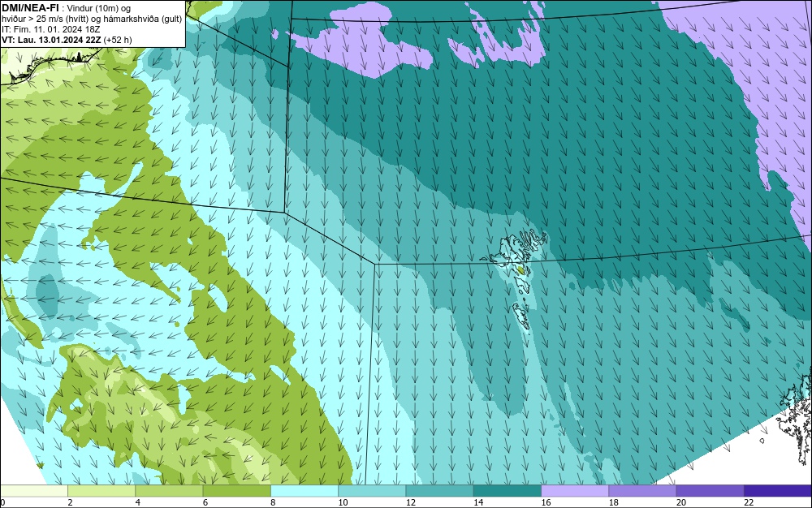Image resolution: width=812 pixels, height=508 pixels.
Task: Click the Scottish isles coastline outline at the bottom right
Action: (795, 416)
